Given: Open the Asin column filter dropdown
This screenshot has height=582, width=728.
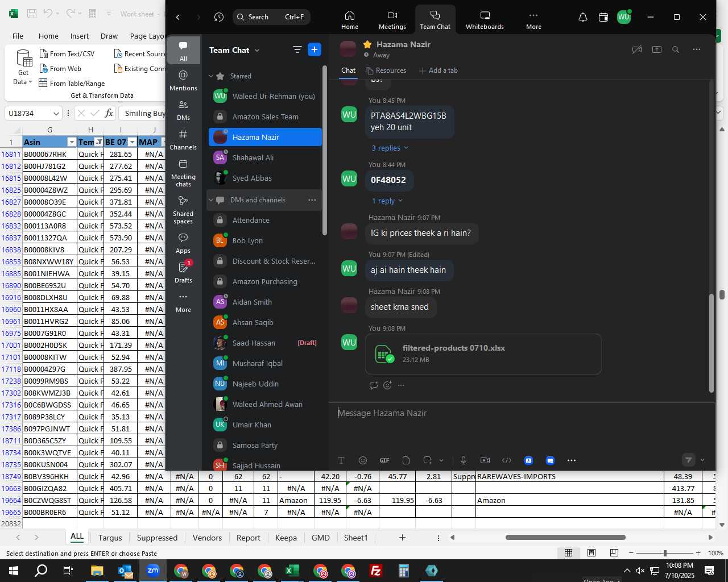Looking at the screenshot, I should (x=72, y=142).
